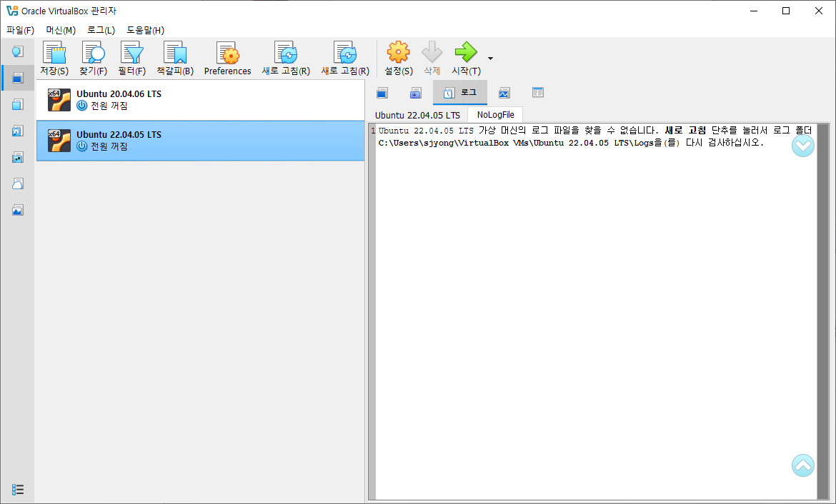The image size is (836, 504).
Task: Click the 저장(S) save log toolbar icon
Action: [x=54, y=53]
